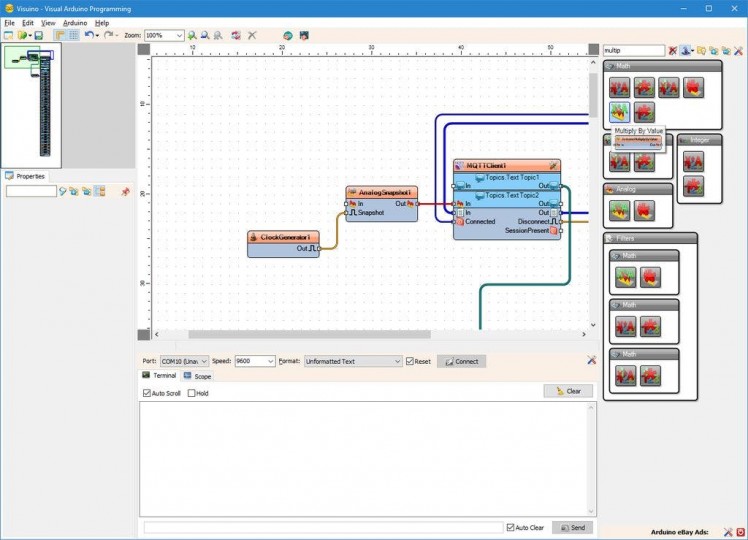The image size is (748, 540).
Task: Click the ClockGenerator1 Out pin
Action: (x=318, y=249)
